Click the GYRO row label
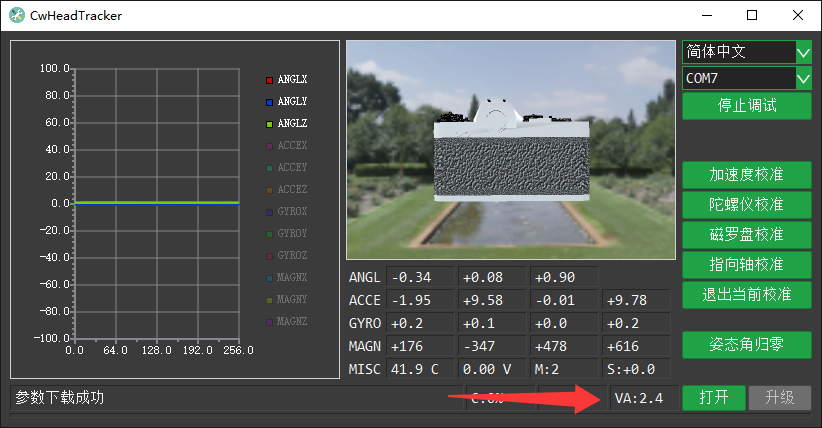 coord(364,324)
